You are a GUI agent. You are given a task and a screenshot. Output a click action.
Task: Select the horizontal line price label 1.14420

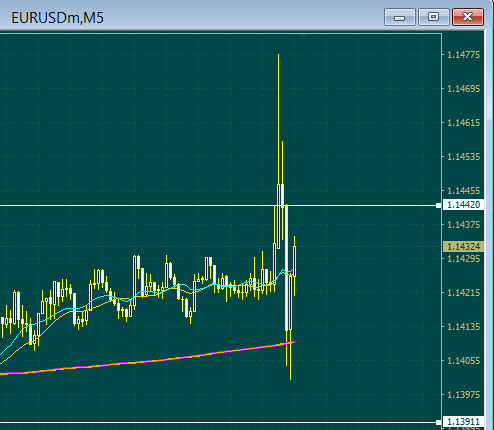click(x=463, y=205)
